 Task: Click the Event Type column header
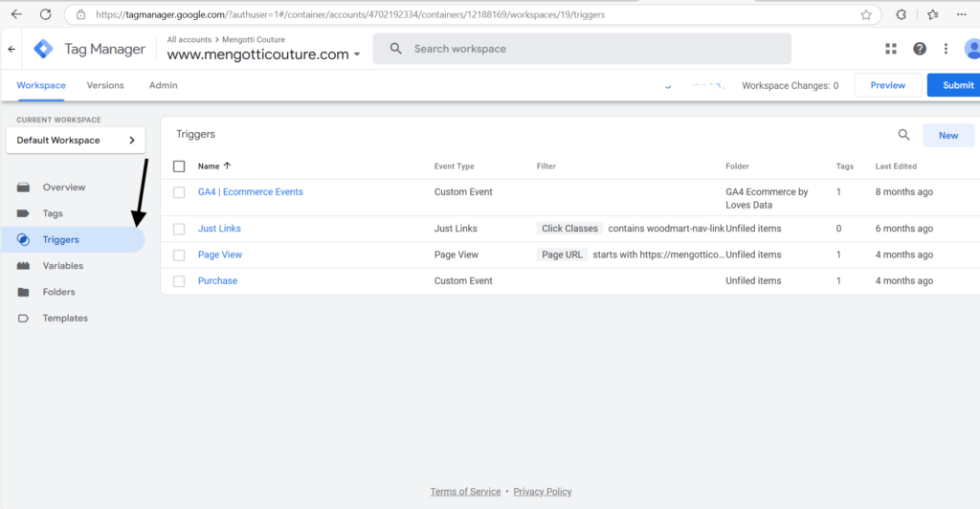[454, 166]
